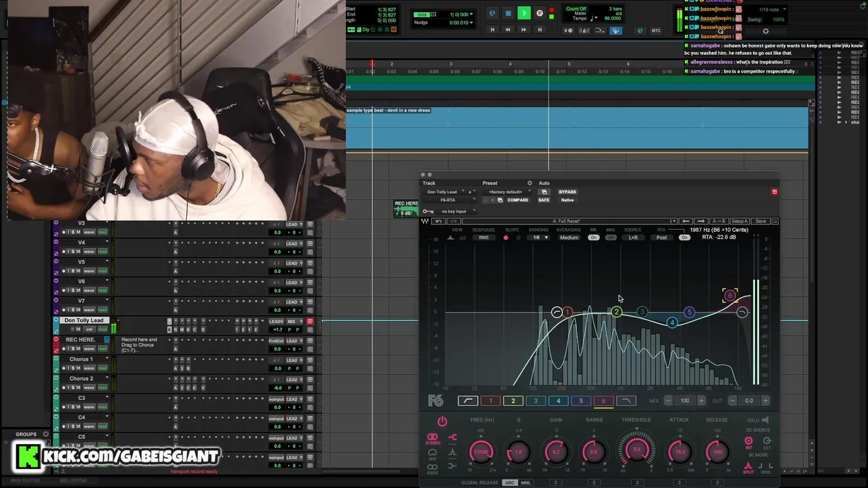Click the Count Off toggle
Viewport: 868px width, 488px height.
576,9
